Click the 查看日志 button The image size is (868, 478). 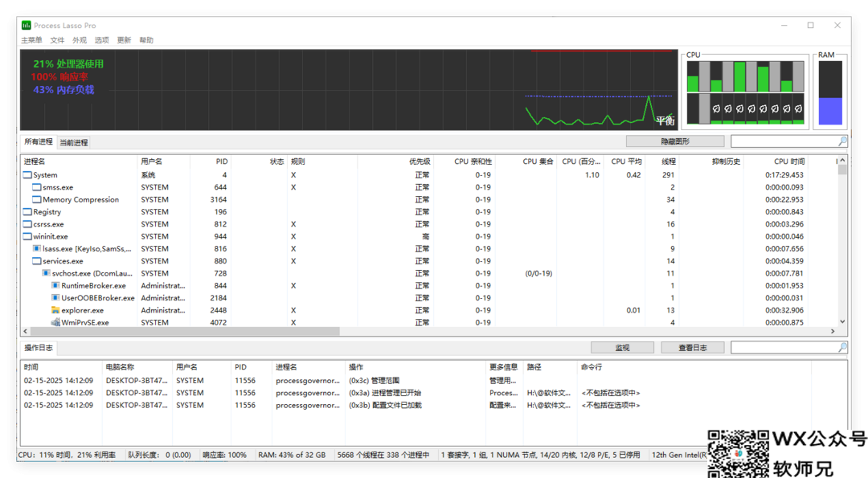693,347
